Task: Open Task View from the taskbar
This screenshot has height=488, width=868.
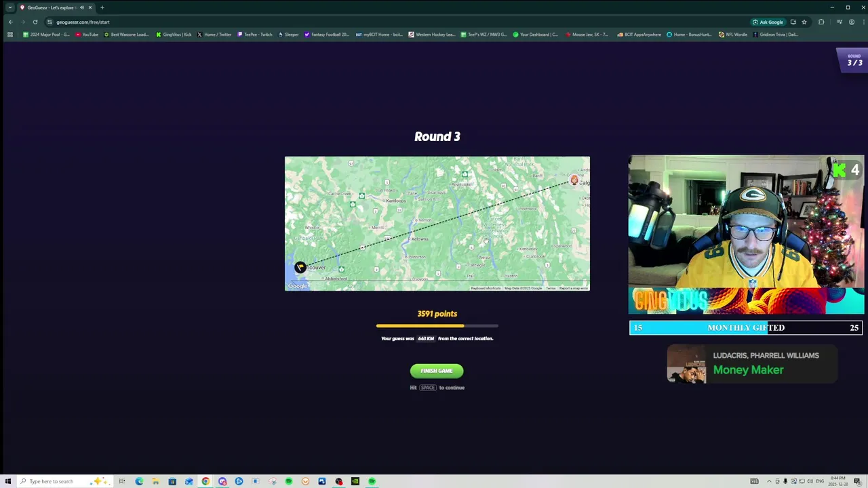Action: click(x=122, y=481)
